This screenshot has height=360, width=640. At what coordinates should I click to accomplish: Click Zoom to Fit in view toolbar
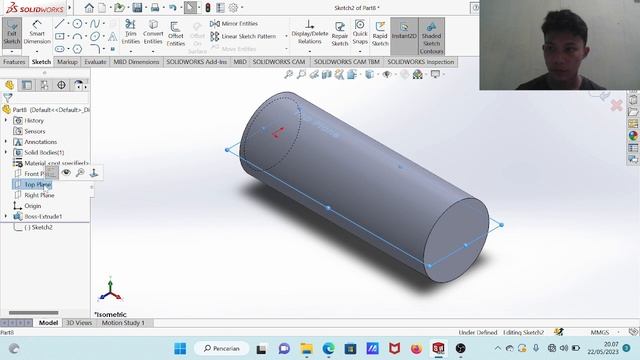click(x=289, y=74)
